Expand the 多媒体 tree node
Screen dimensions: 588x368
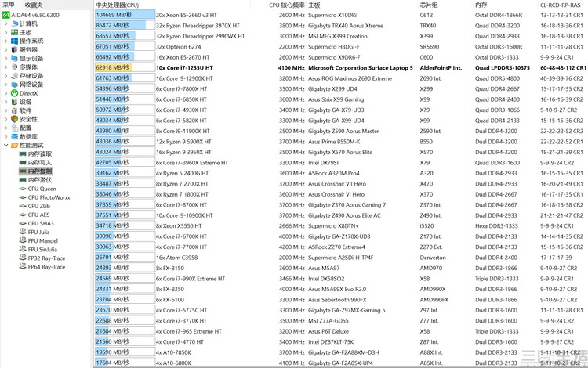click(5, 67)
